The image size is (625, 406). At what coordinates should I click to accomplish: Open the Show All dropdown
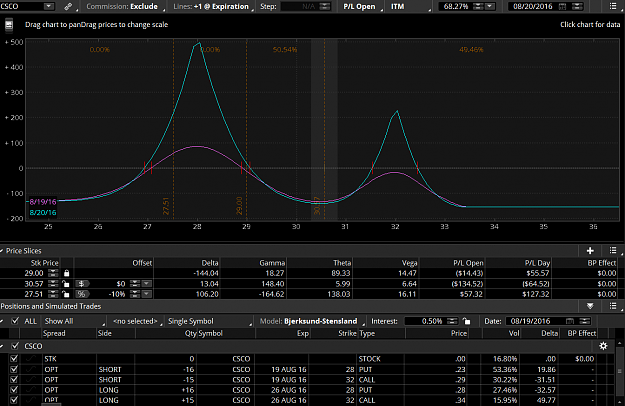[x=74, y=321]
